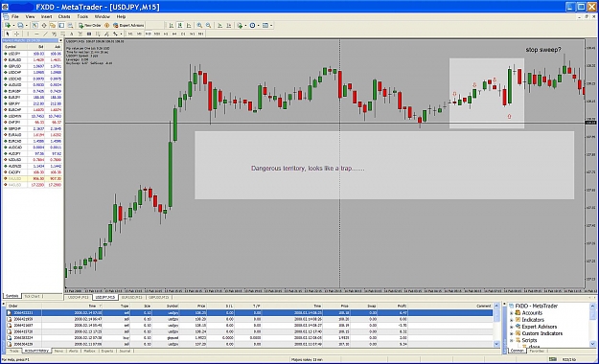
Task: Select the trendline tool
Action: click(x=45, y=34)
